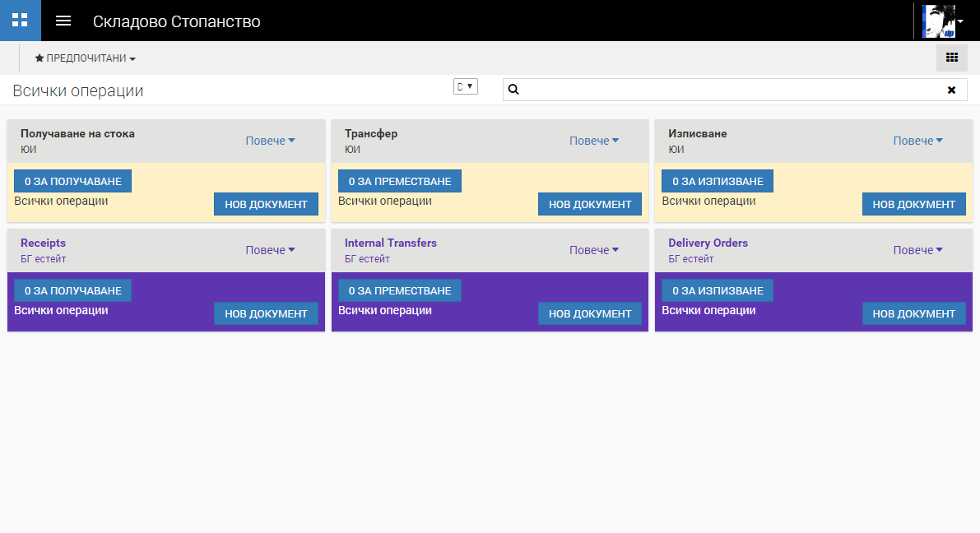
Task: Open the small filter dropdown beside search
Action: pos(465,86)
